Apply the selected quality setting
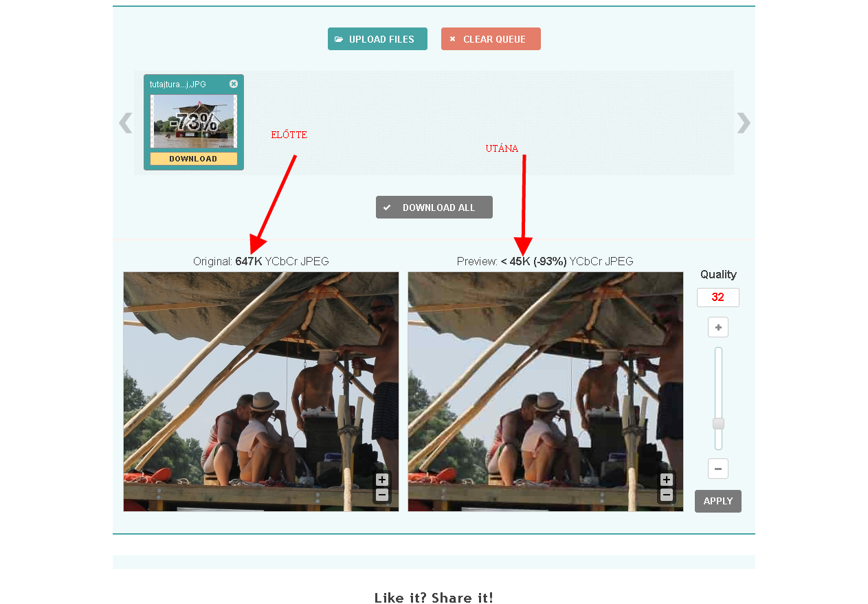This screenshot has width=868, height=604. coord(717,501)
